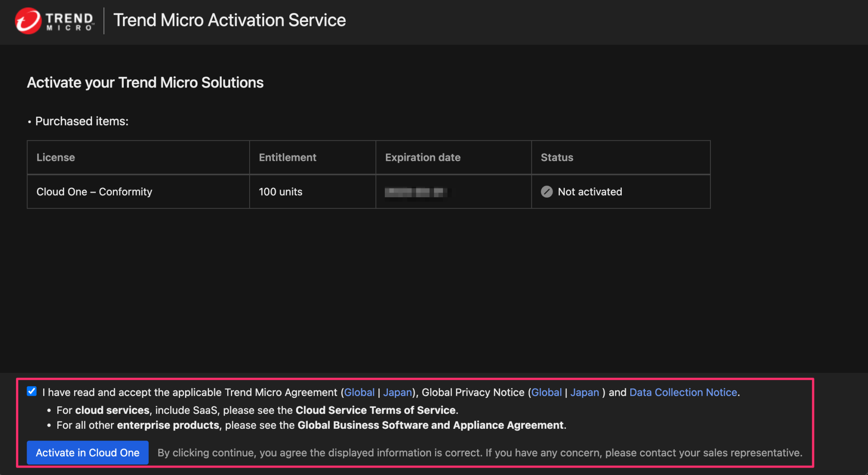
Task: Open the Global Trend Micro Agreement link
Action: (x=359, y=392)
